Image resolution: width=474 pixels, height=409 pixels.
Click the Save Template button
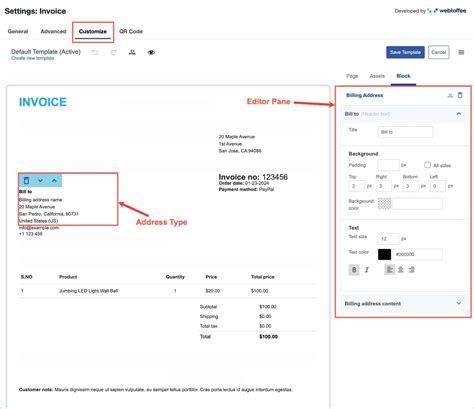pyautogui.click(x=405, y=52)
